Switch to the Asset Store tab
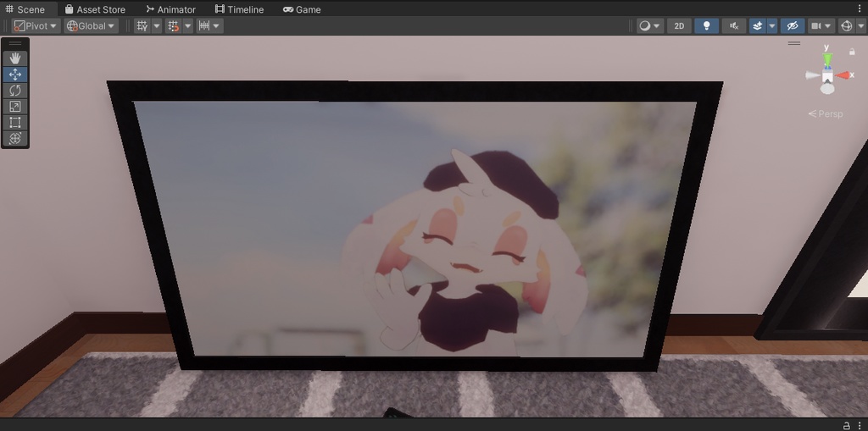Screen dimensions: 868x431 click(95, 9)
